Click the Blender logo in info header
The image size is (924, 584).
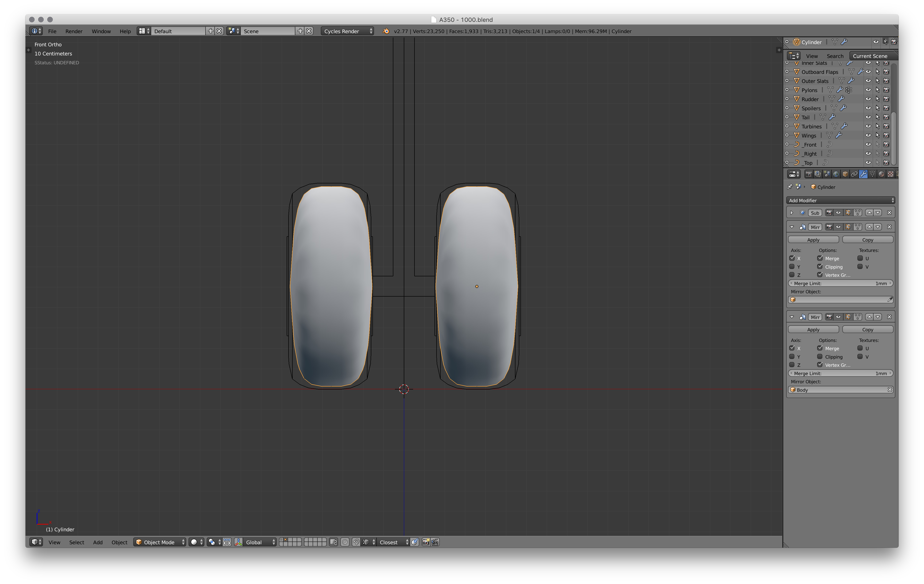click(386, 31)
